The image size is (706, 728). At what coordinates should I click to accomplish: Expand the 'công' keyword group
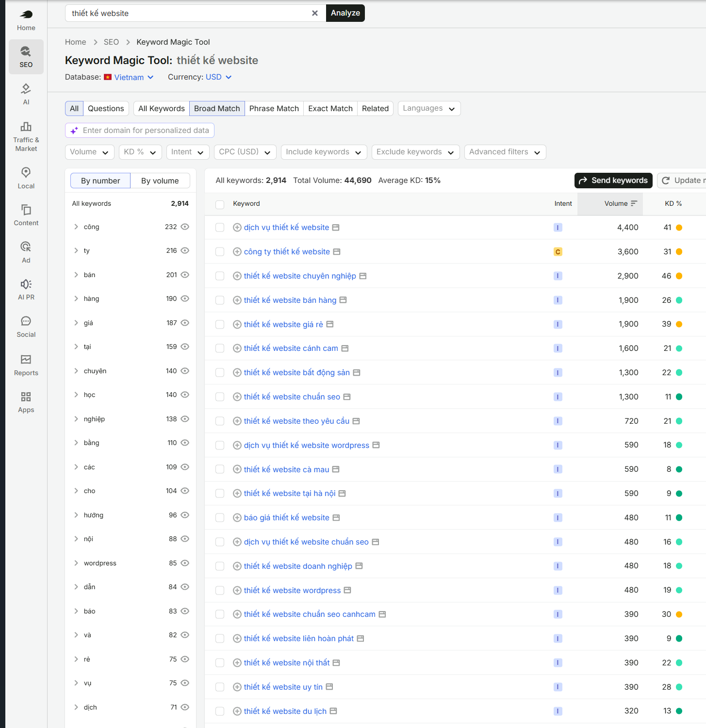76,227
